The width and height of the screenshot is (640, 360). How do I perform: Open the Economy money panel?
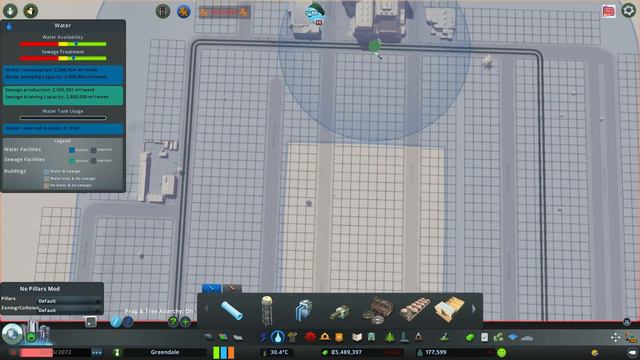click(470, 337)
